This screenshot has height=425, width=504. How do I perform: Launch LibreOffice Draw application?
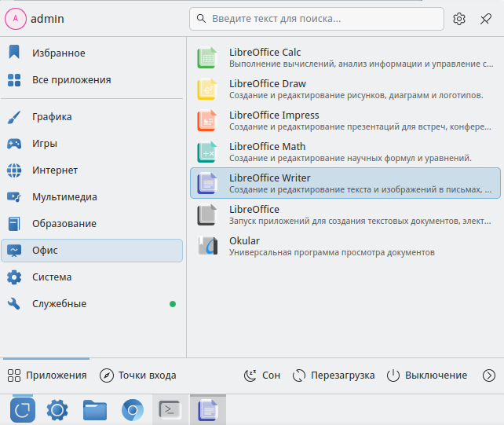click(x=345, y=89)
